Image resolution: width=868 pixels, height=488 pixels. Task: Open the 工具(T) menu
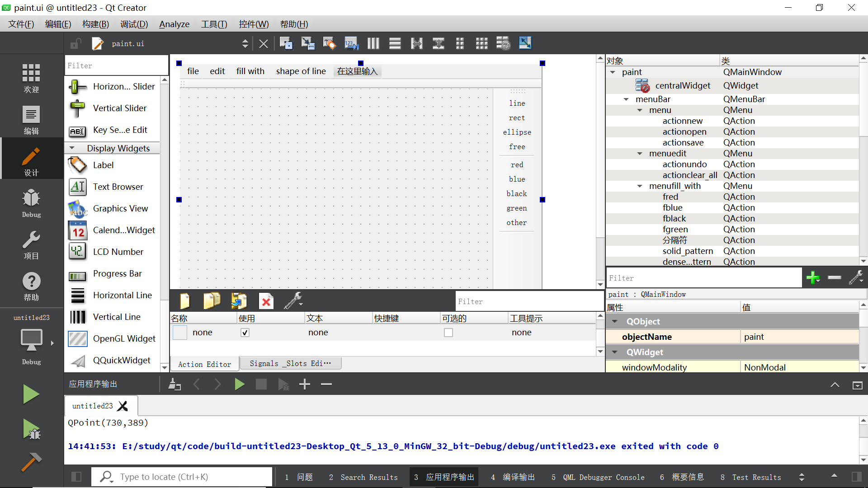pos(214,24)
